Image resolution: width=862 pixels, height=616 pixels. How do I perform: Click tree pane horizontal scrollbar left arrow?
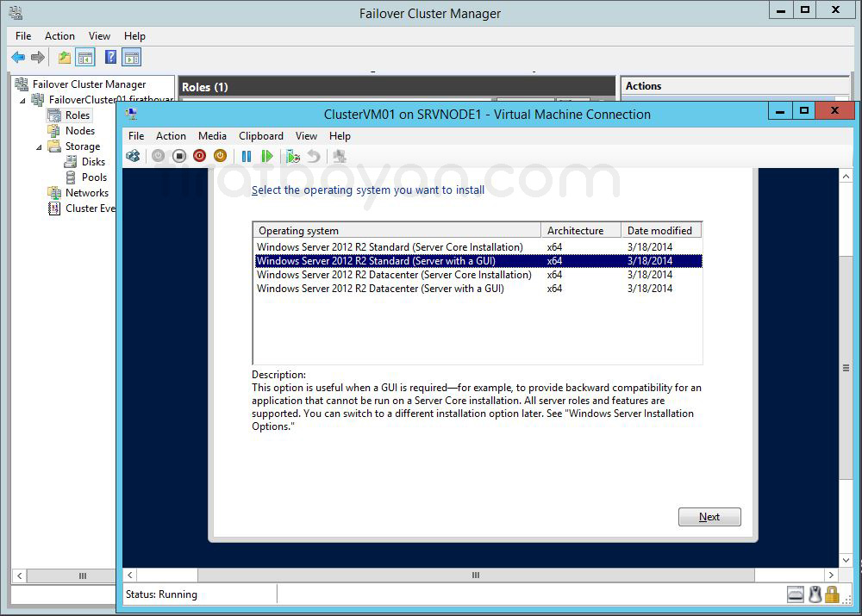[19, 576]
